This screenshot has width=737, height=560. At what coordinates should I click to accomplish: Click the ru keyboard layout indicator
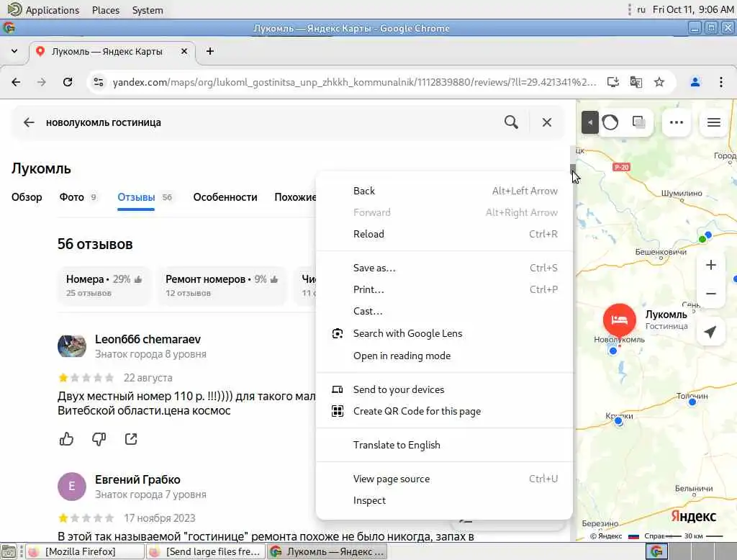(641, 10)
